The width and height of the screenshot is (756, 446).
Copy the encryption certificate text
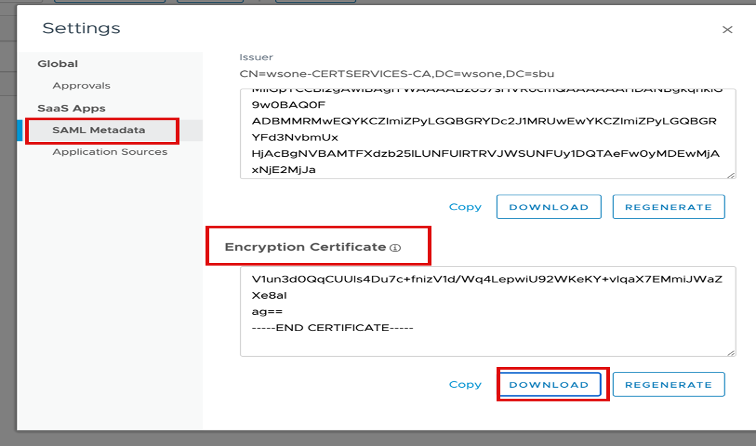tap(465, 384)
